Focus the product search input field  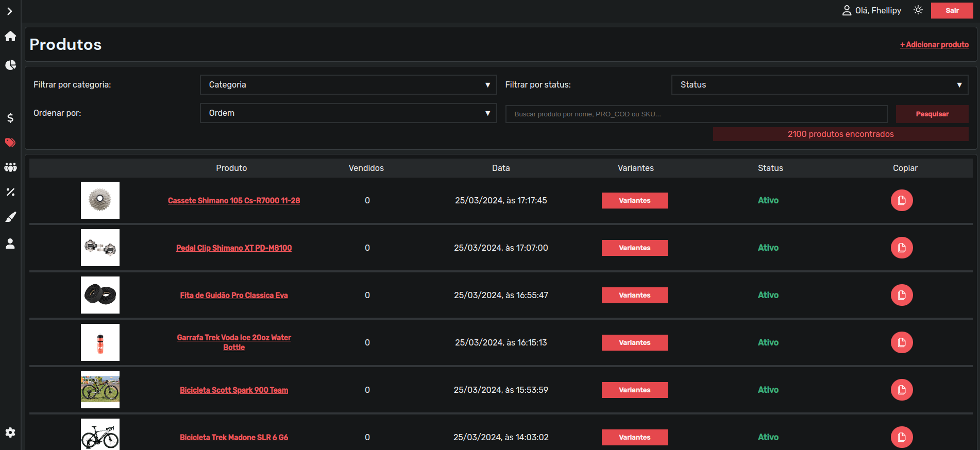[x=696, y=114]
